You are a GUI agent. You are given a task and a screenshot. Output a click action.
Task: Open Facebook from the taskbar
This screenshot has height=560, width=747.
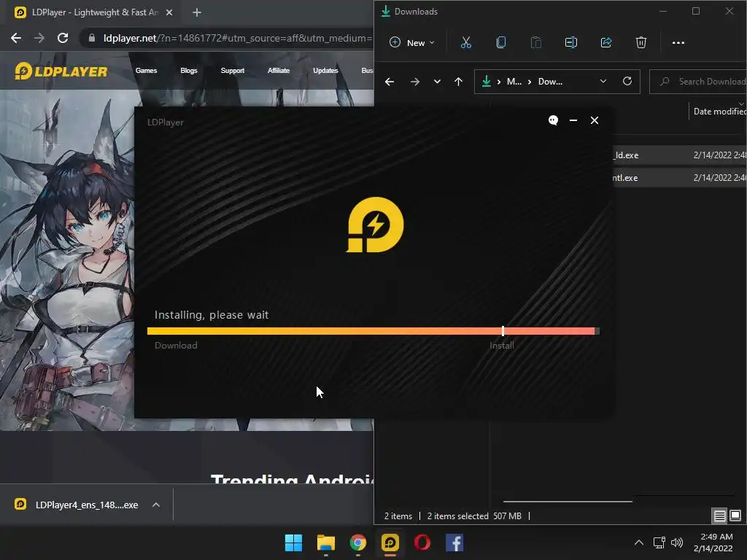point(454,542)
